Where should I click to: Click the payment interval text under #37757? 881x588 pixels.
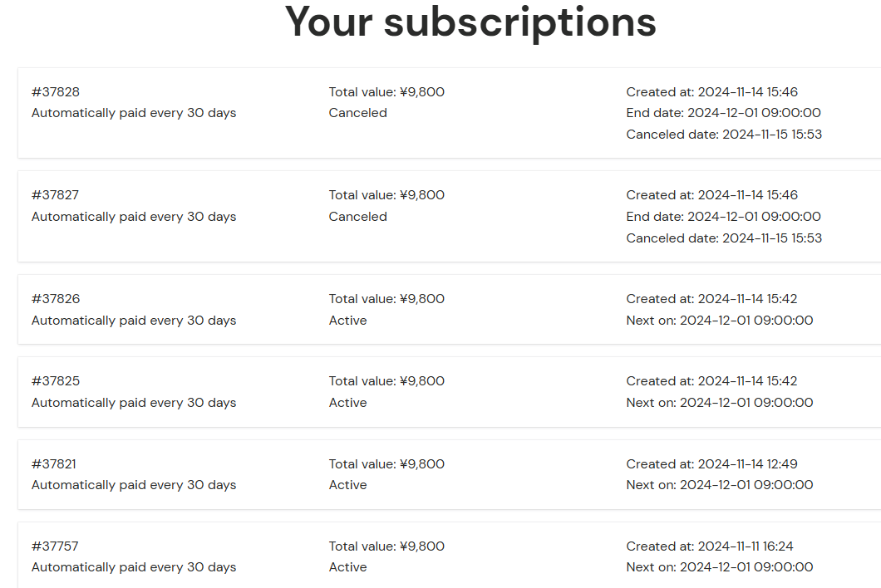(x=134, y=567)
